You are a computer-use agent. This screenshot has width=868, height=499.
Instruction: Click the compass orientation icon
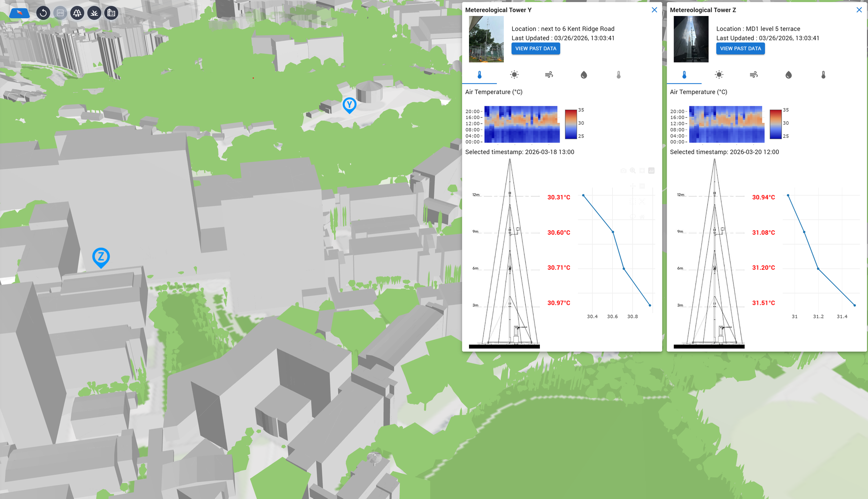19,13
